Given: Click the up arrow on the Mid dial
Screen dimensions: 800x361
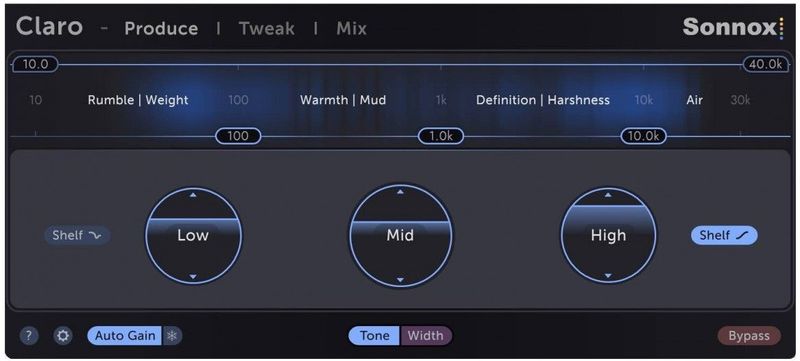Looking at the screenshot, I should tap(400, 192).
